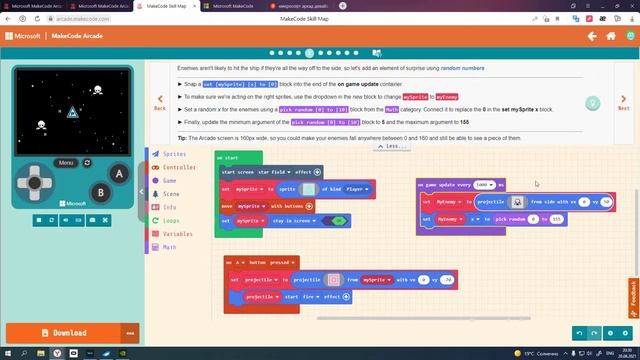Click the horizontal workspace scrollbar
This screenshot has height=360, width=640.
pyautogui.click(x=424, y=318)
